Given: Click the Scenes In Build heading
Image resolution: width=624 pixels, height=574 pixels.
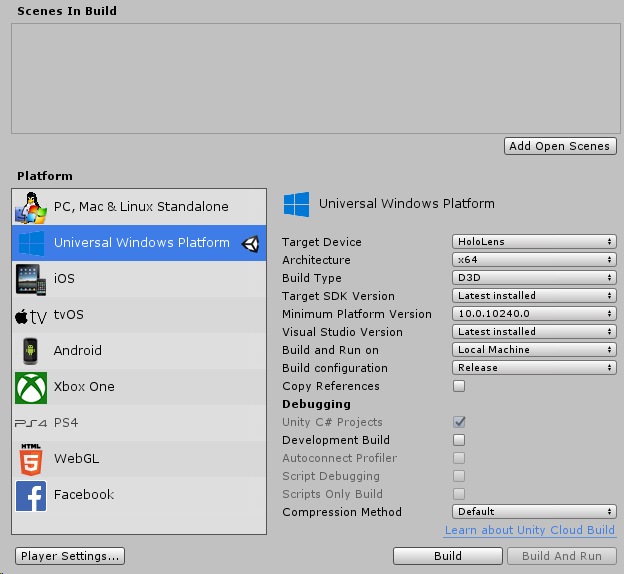Looking at the screenshot, I should click(x=67, y=11).
